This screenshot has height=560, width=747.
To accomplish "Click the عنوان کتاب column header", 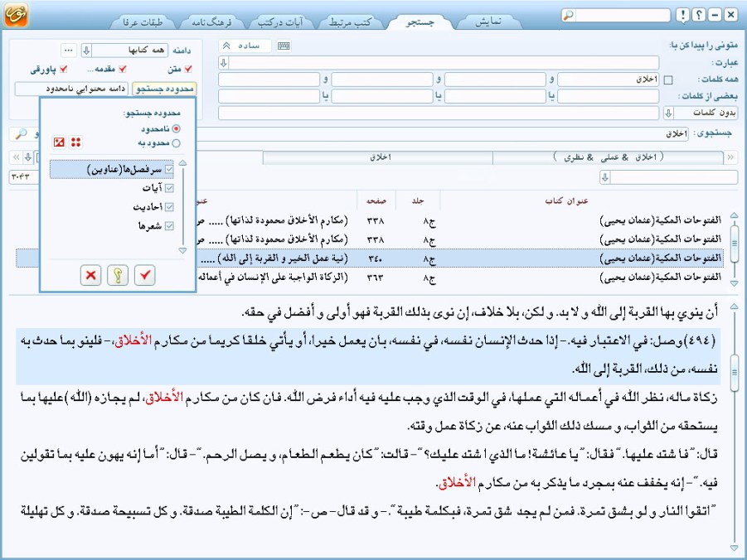I will [x=567, y=201].
